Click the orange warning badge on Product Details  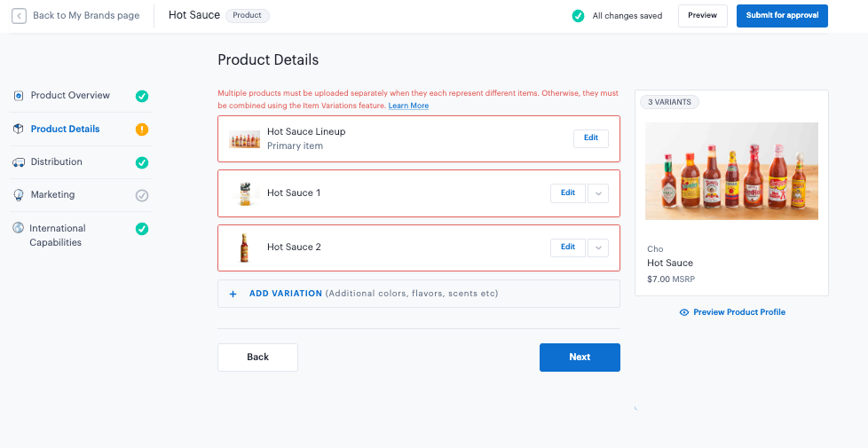pos(142,130)
